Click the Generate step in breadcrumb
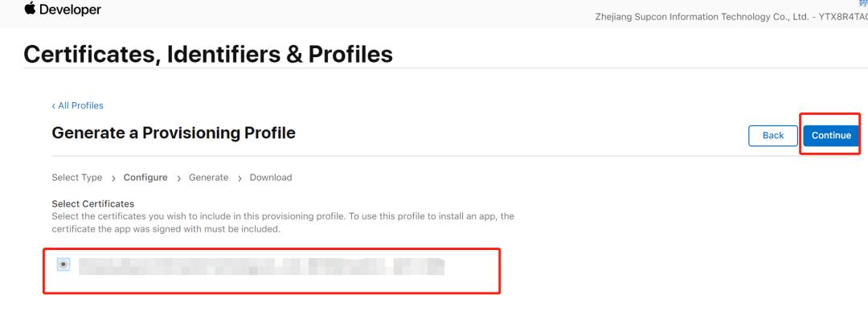The width and height of the screenshot is (868, 328). pos(208,178)
